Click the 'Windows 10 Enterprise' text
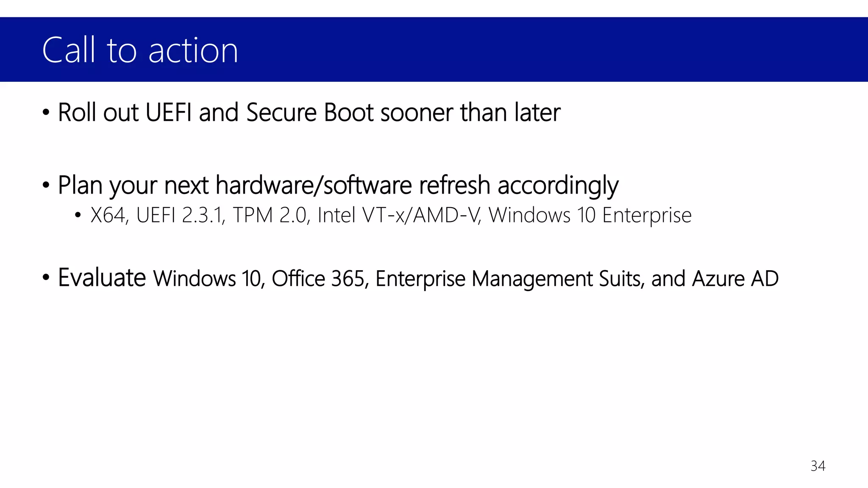The image size is (868, 488). 590,215
